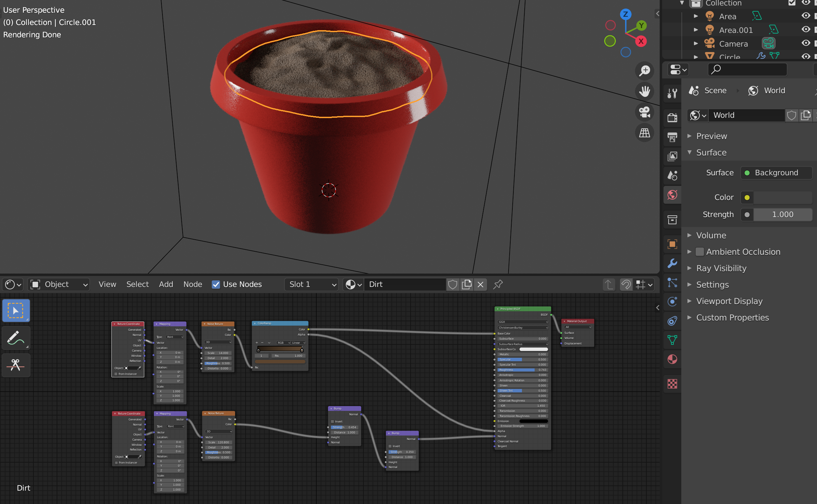Open the Slot 1 material dropdown
Screen dimensions: 817x504
(x=312, y=285)
